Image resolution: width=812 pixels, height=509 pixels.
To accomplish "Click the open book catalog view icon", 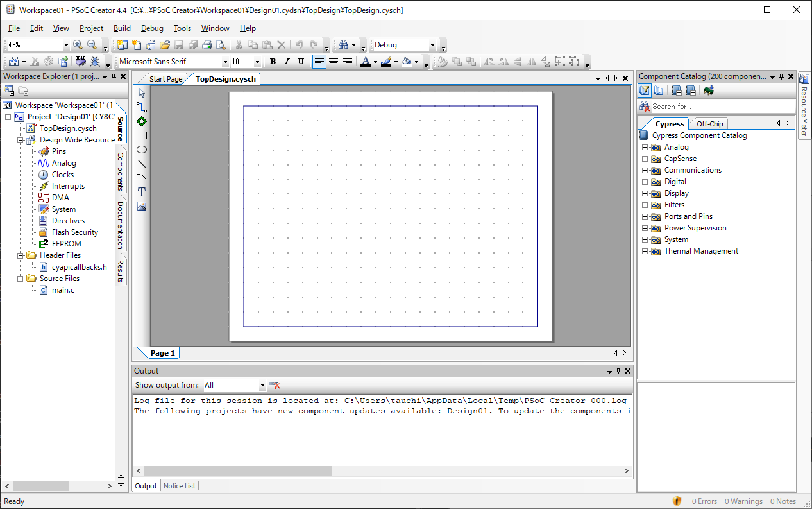I will coord(658,91).
